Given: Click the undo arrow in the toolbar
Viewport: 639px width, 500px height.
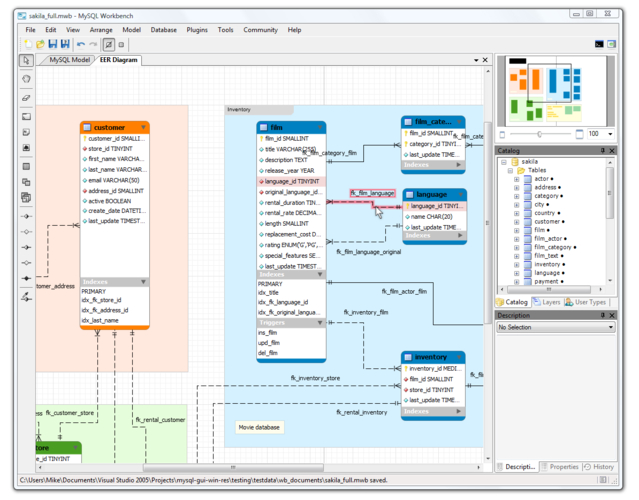Looking at the screenshot, I should [80, 45].
